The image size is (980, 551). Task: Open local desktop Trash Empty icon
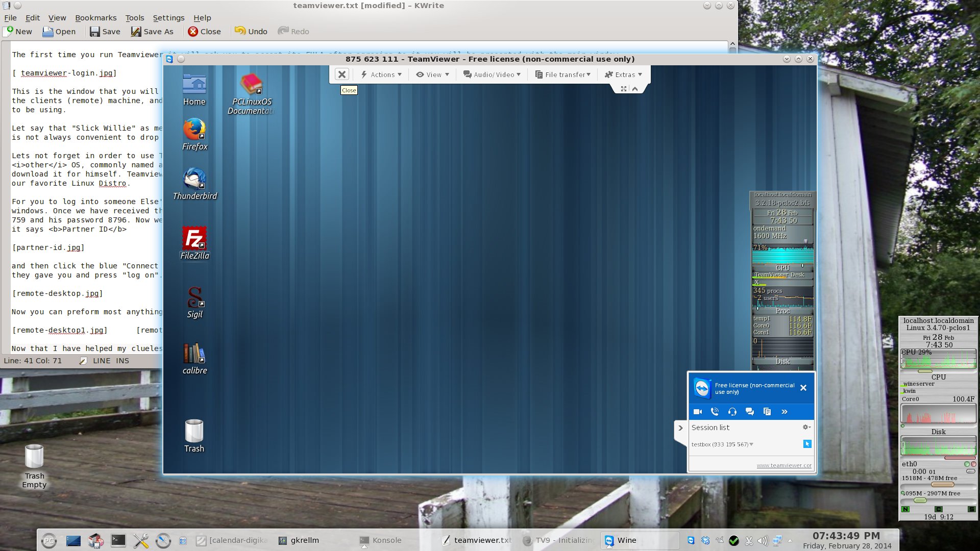(x=34, y=466)
